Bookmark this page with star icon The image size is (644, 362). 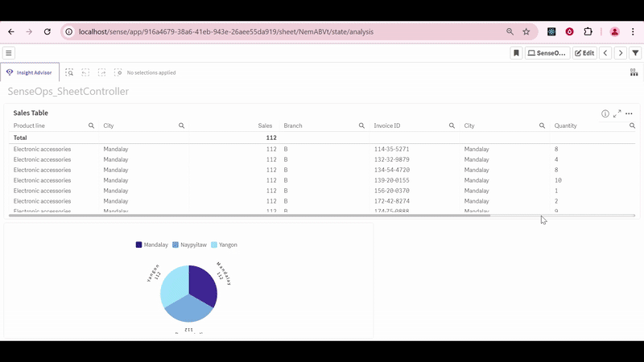[x=526, y=31]
